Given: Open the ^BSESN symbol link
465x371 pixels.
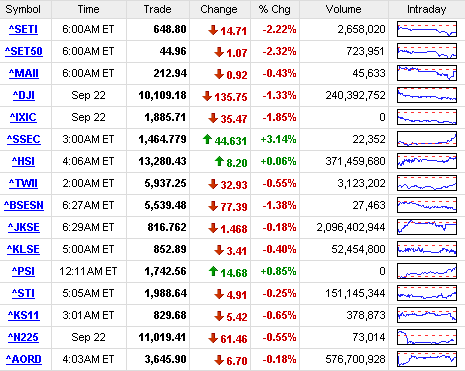Looking at the screenshot, I should [24, 205].
